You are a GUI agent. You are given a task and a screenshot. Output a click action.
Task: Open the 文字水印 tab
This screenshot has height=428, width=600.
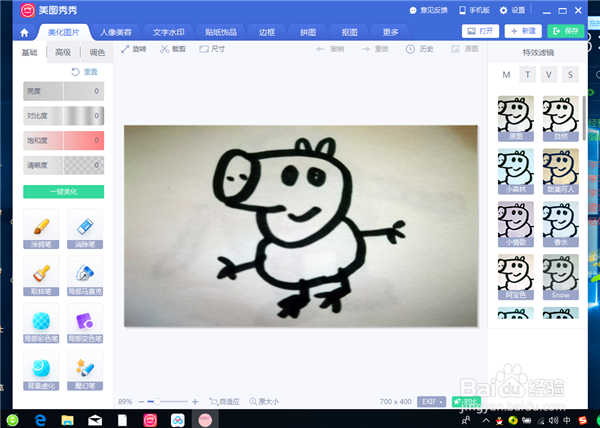[x=168, y=33]
